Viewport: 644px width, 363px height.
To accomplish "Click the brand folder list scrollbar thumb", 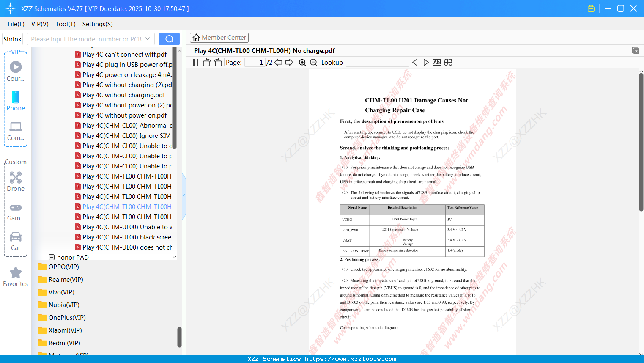I will pyautogui.click(x=179, y=337).
